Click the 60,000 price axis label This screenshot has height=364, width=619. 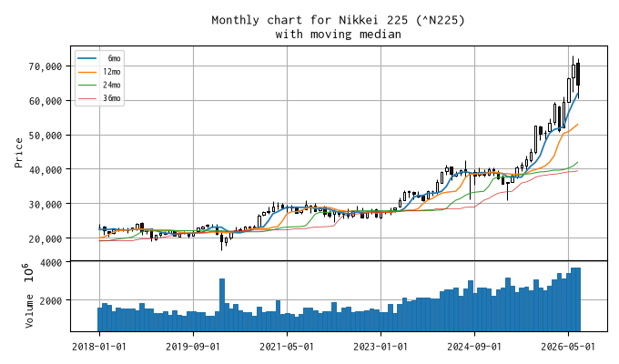click(x=46, y=101)
